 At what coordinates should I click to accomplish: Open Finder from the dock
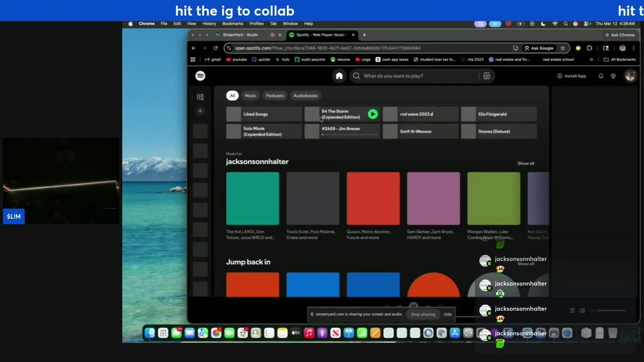coord(150,333)
